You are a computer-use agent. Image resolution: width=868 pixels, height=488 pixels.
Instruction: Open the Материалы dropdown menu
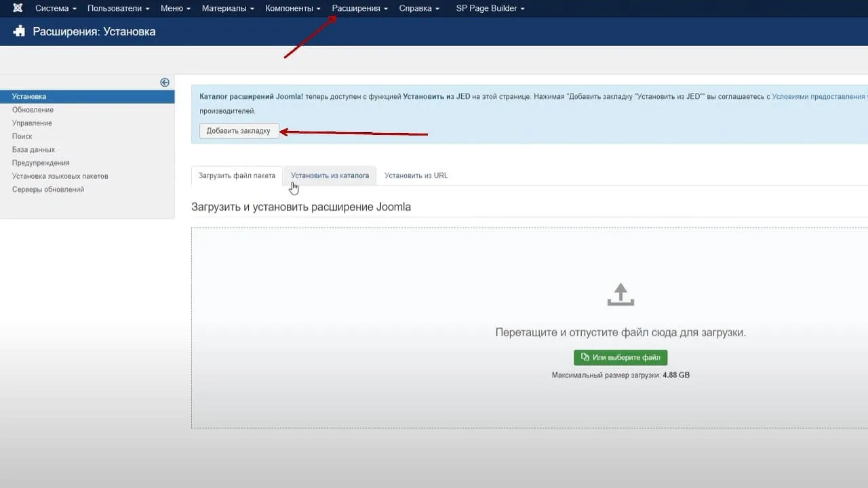pyautogui.click(x=227, y=8)
